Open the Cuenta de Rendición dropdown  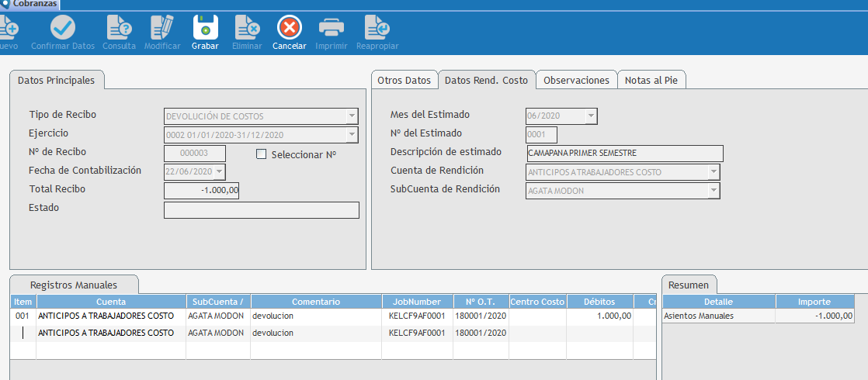click(x=713, y=172)
